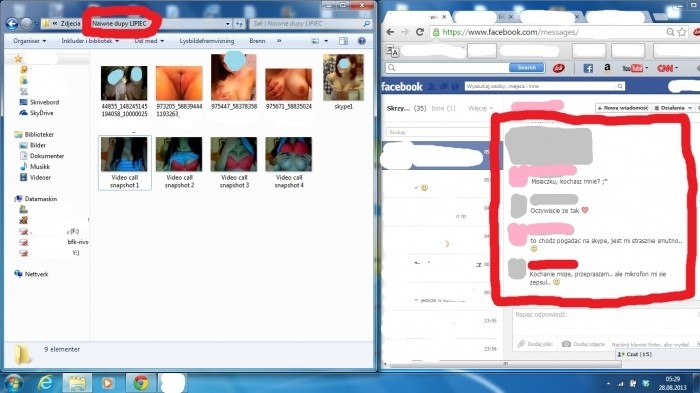The width and height of the screenshot is (700, 393).
Task: Expand the Organiser dropdown menu
Action: [x=29, y=41]
